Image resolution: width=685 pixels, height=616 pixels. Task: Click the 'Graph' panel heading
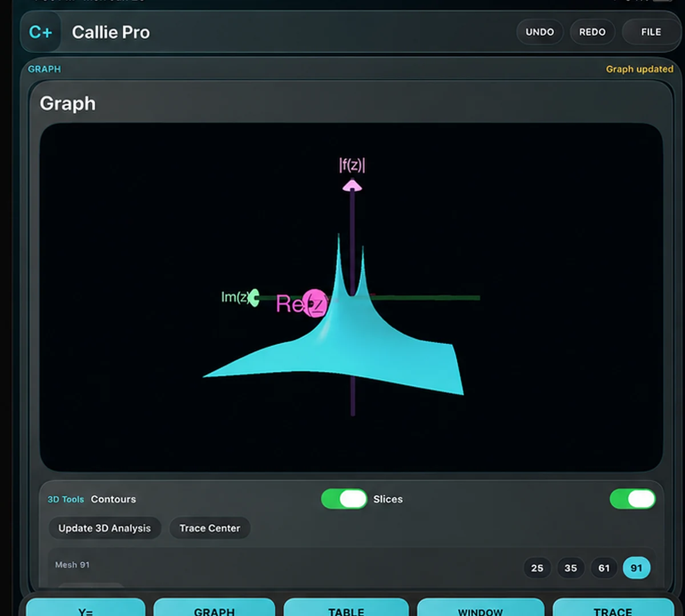pos(67,103)
